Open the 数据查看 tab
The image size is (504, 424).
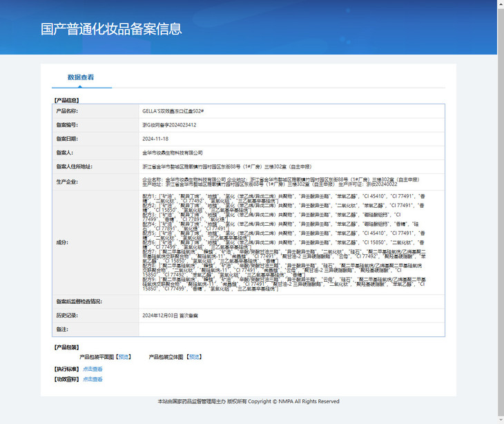coord(81,77)
